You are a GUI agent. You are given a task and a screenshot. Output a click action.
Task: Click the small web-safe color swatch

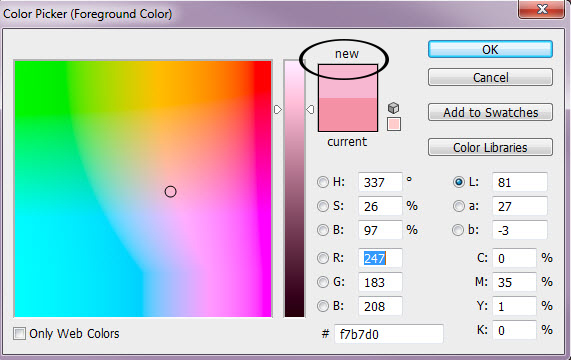[394, 124]
